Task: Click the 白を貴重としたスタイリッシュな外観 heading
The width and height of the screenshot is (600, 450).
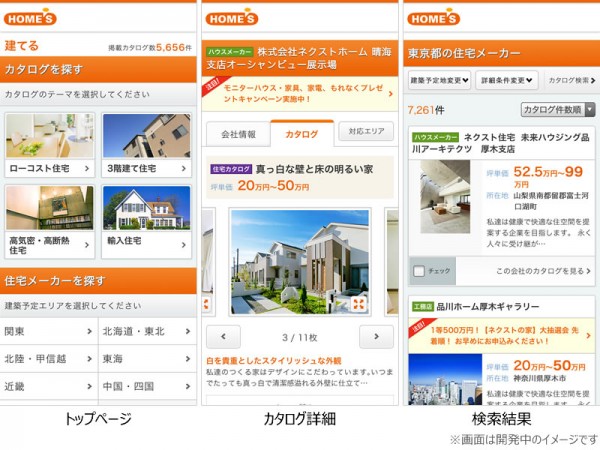Action: (274, 360)
